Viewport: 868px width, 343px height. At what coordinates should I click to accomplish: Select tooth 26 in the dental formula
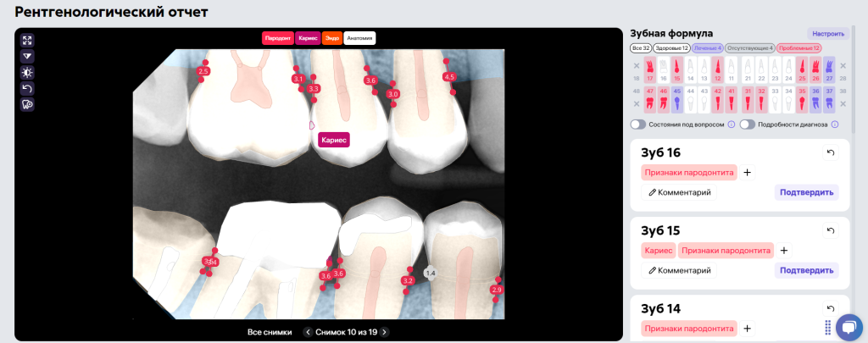click(x=815, y=70)
